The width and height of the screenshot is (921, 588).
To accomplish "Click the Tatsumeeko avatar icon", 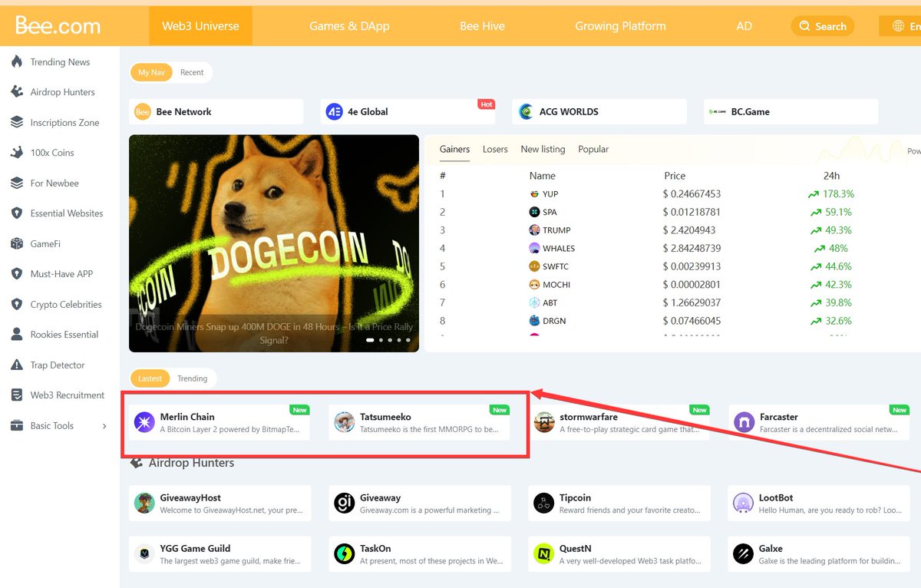I will (345, 422).
